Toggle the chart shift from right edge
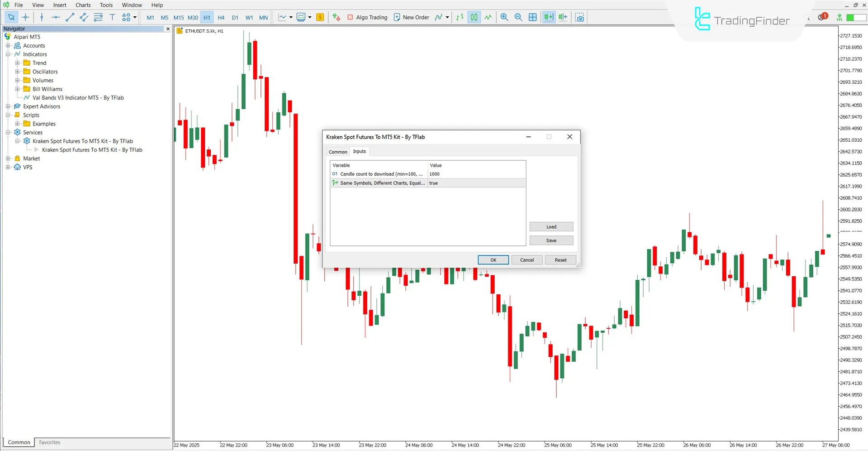The image size is (868, 451). coord(563,17)
